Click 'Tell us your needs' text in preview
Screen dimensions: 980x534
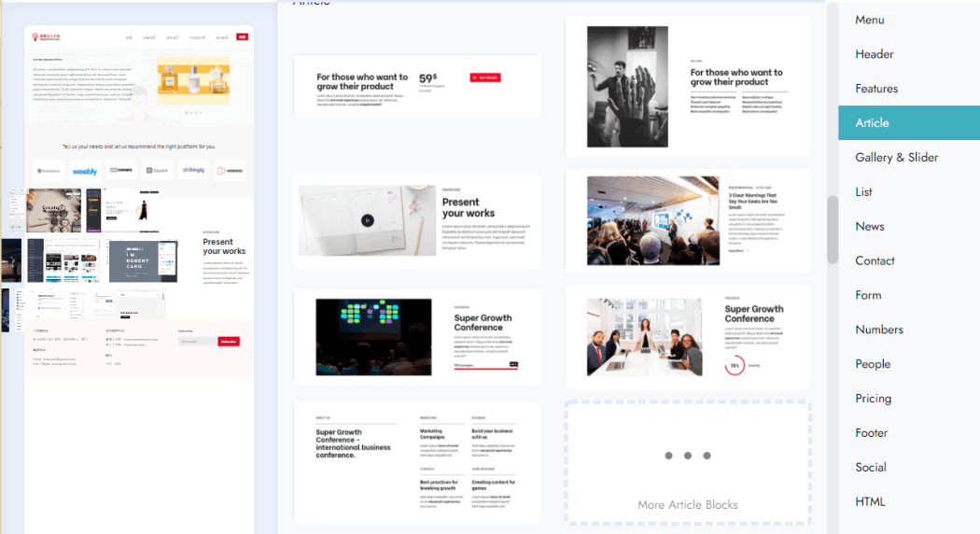139,147
